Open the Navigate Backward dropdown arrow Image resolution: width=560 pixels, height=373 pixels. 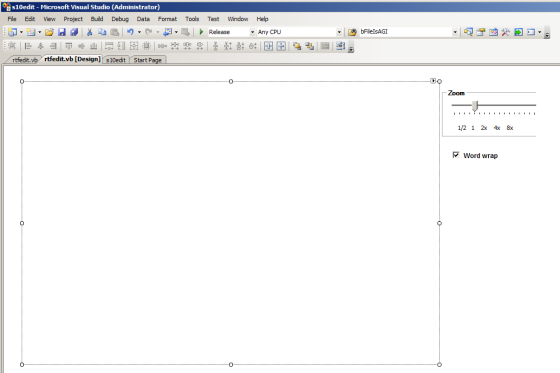coord(176,32)
